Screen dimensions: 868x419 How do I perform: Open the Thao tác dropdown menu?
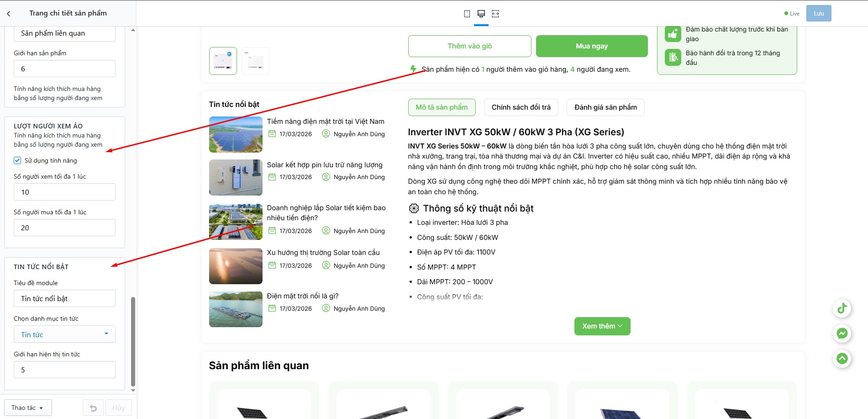pyautogui.click(x=28, y=408)
